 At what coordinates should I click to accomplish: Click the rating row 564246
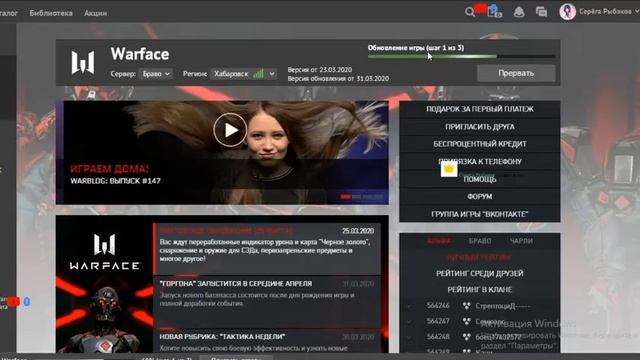pos(480,306)
